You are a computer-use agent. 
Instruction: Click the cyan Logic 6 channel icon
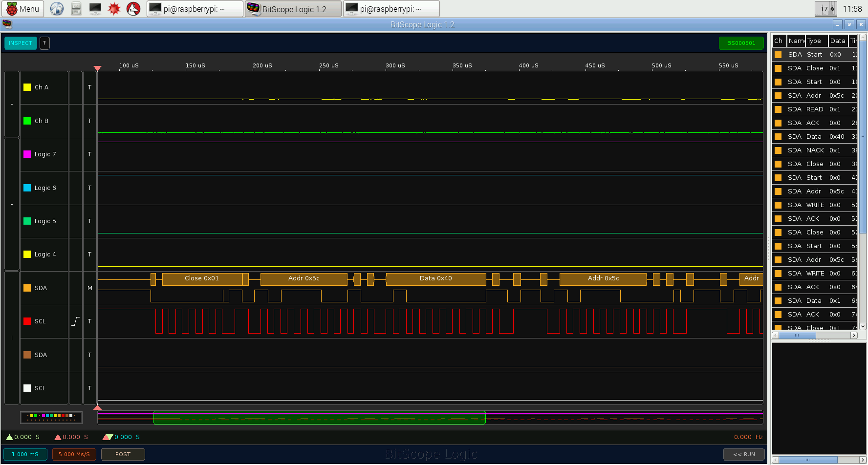click(27, 188)
